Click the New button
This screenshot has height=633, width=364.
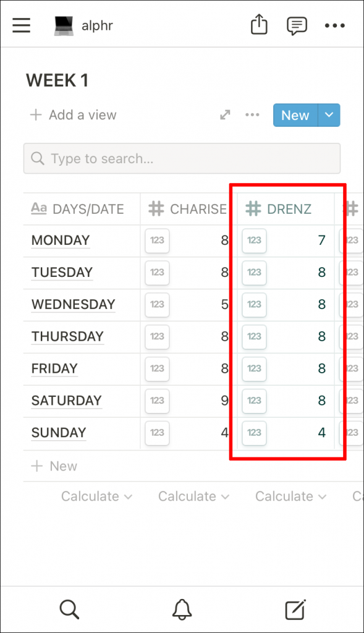coord(295,115)
